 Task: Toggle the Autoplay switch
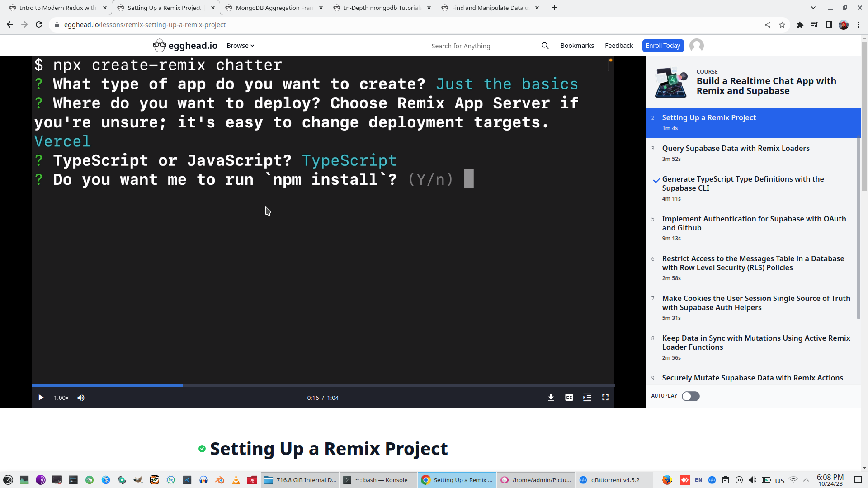[690, 396]
